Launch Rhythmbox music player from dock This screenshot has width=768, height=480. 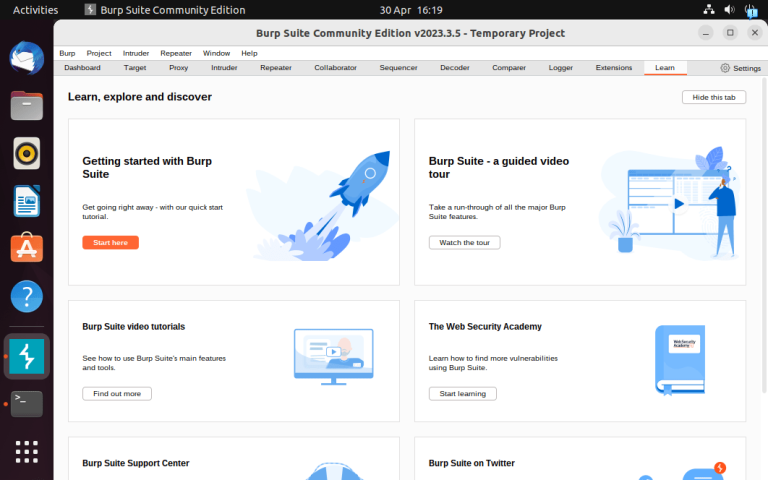point(26,153)
